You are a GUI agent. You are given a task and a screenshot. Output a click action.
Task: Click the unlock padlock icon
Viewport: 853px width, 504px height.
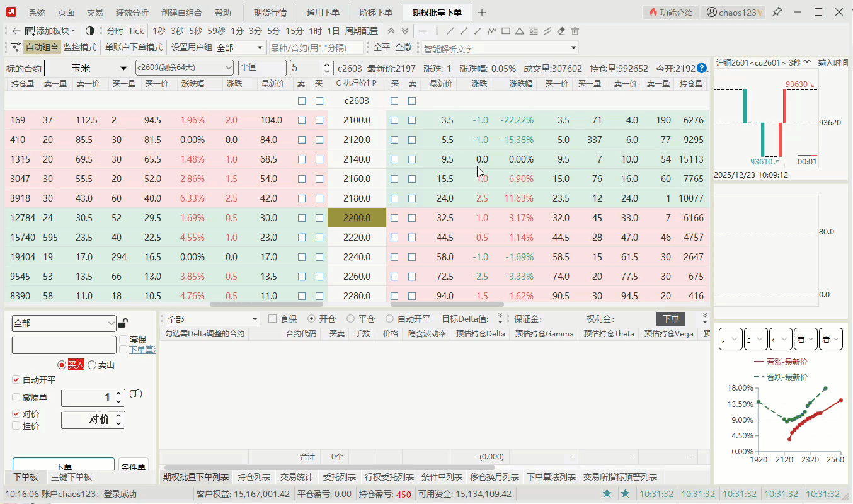pyautogui.click(x=123, y=323)
